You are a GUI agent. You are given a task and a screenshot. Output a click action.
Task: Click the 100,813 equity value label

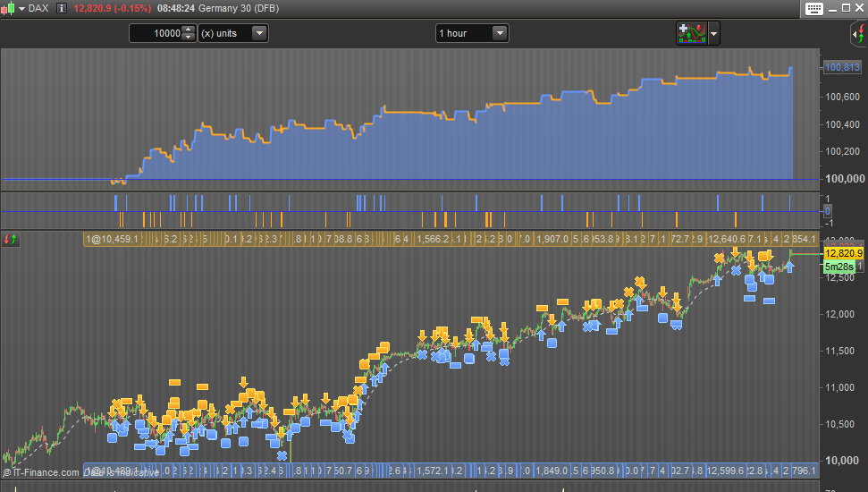coord(842,67)
